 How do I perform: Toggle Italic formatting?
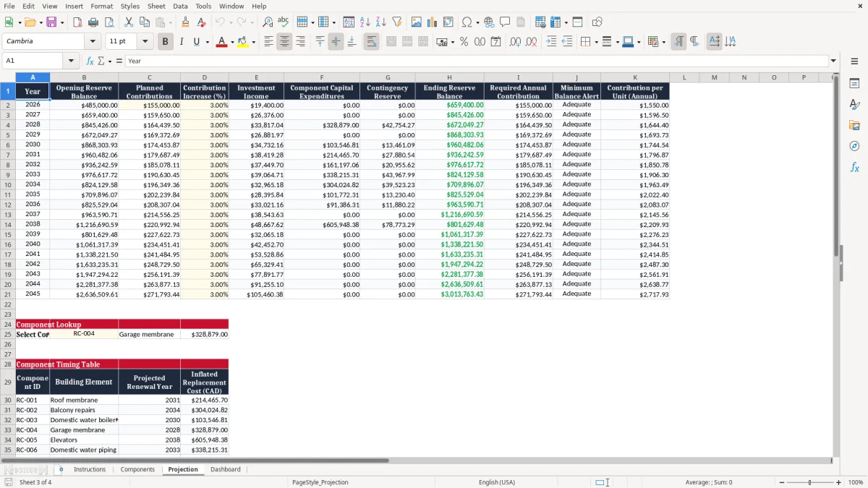pos(181,42)
